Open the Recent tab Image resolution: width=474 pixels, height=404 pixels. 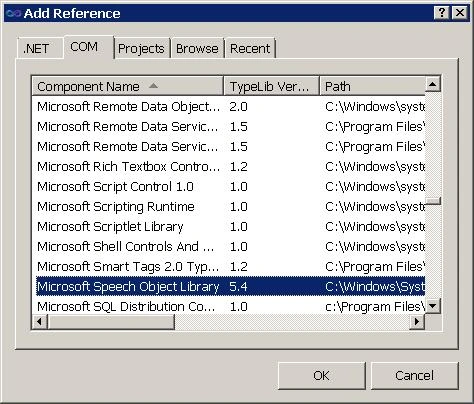pos(250,49)
